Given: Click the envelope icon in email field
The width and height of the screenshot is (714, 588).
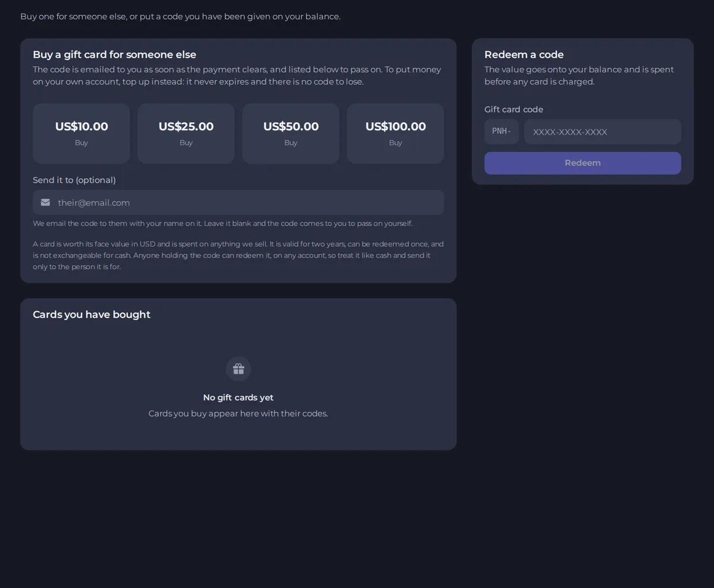Looking at the screenshot, I should (x=45, y=202).
